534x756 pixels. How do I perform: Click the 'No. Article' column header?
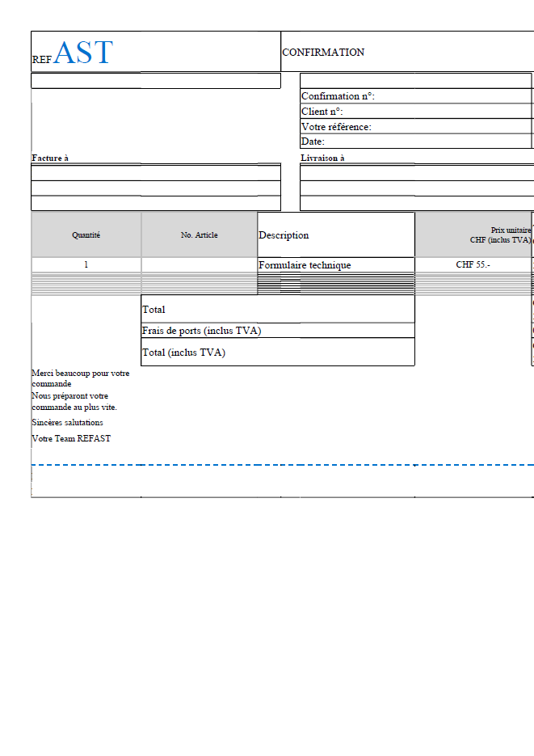pyautogui.click(x=200, y=234)
